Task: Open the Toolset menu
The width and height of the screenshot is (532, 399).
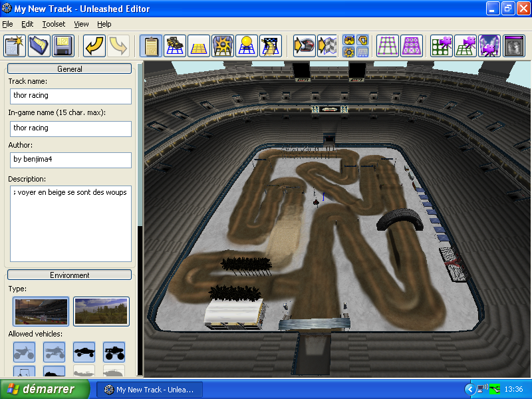Action: 54,24
